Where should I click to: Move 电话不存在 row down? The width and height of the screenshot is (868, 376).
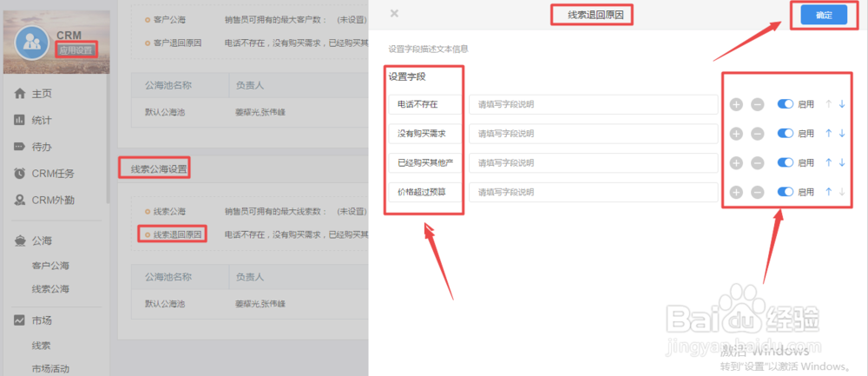pyautogui.click(x=842, y=104)
